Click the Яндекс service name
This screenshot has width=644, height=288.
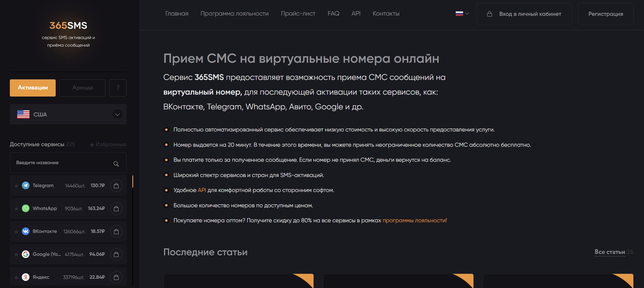(x=41, y=277)
